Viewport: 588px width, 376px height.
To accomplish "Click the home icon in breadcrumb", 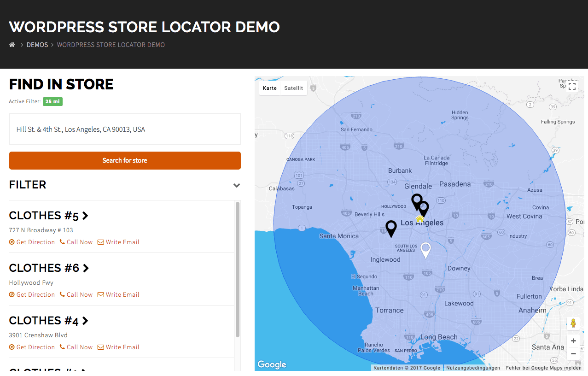I will pos(12,45).
